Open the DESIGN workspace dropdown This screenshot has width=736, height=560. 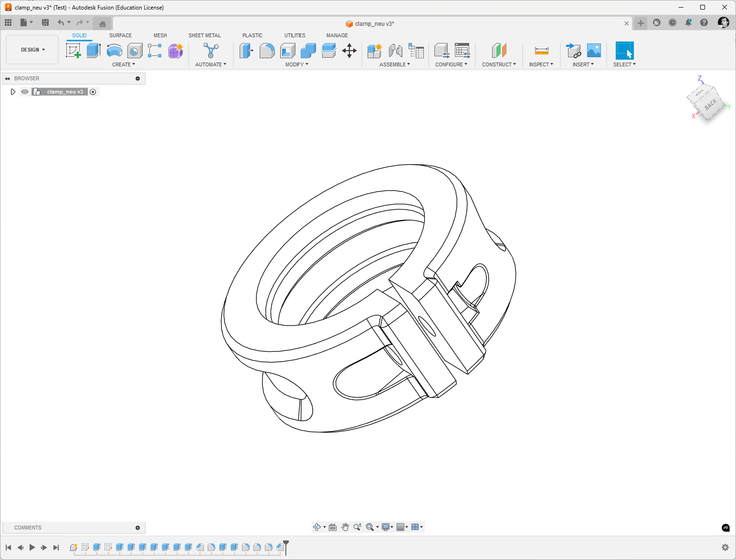(32, 50)
